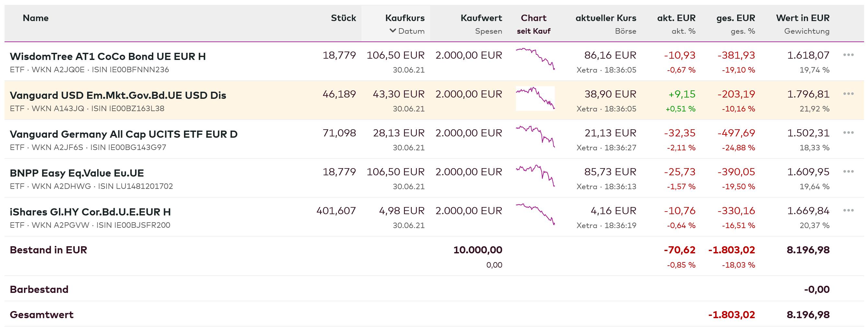
Task: Sort by the Name column header
Action: [x=36, y=18]
